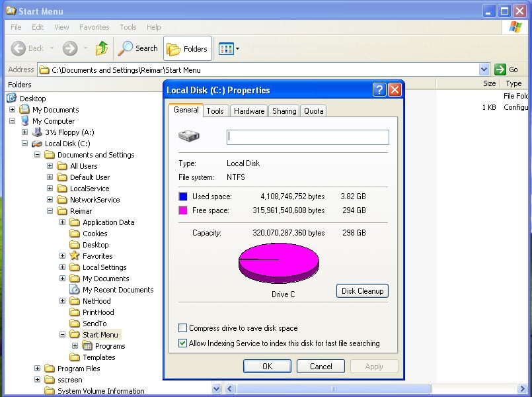Sort by the Size column header

489,83
